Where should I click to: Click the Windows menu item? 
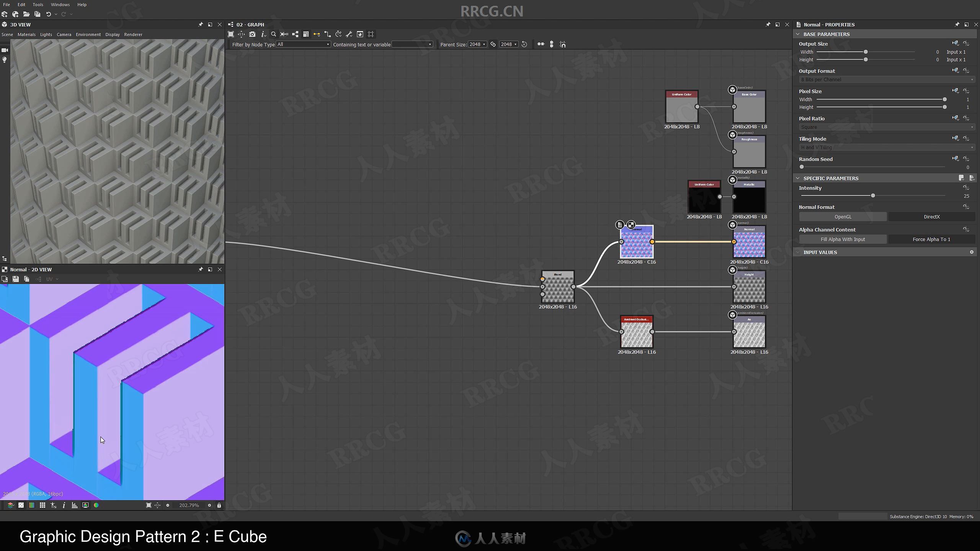coord(60,5)
